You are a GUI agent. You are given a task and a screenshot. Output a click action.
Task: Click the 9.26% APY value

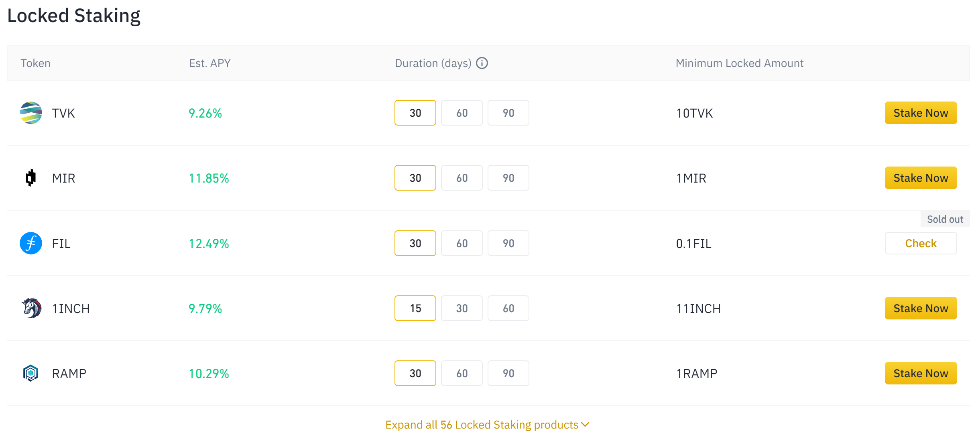[x=205, y=113]
